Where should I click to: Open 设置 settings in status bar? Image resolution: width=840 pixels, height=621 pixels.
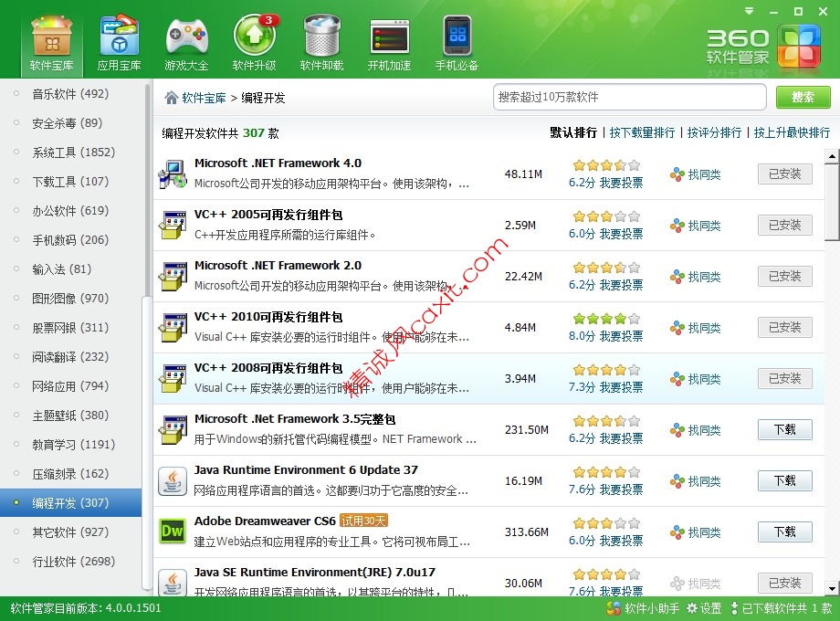(x=705, y=608)
